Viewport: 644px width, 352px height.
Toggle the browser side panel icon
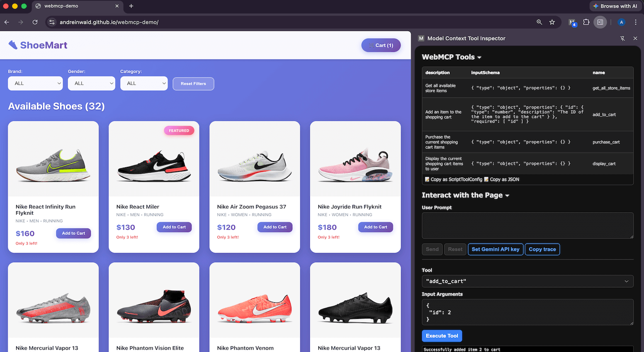(x=600, y=22)
